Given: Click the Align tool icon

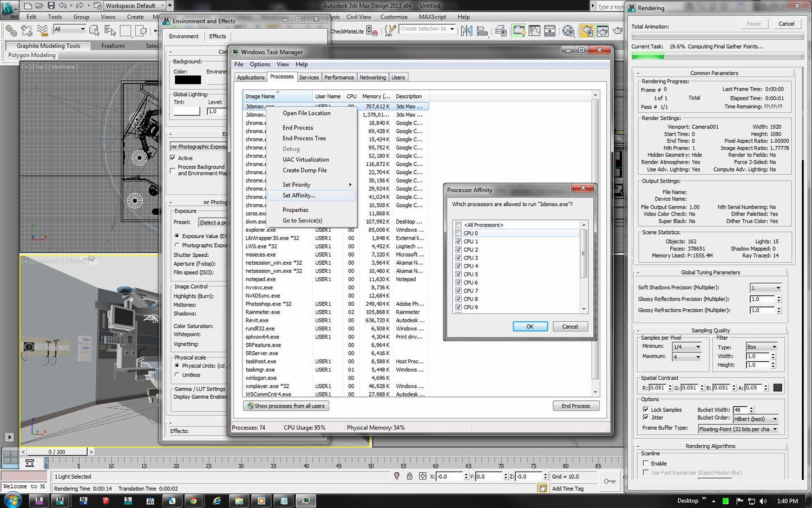Looking at the screenshot, I should (x=482, y=31).
